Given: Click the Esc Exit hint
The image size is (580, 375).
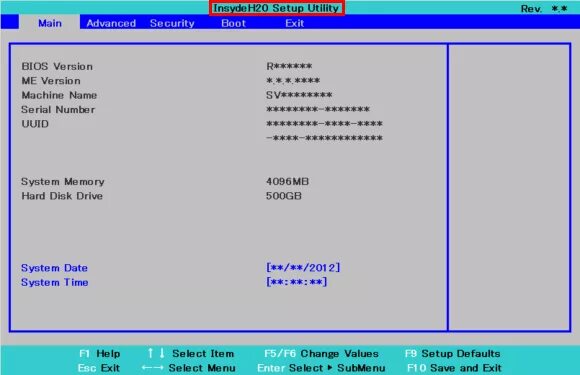Looking at the screenshot, I should 98,368.
